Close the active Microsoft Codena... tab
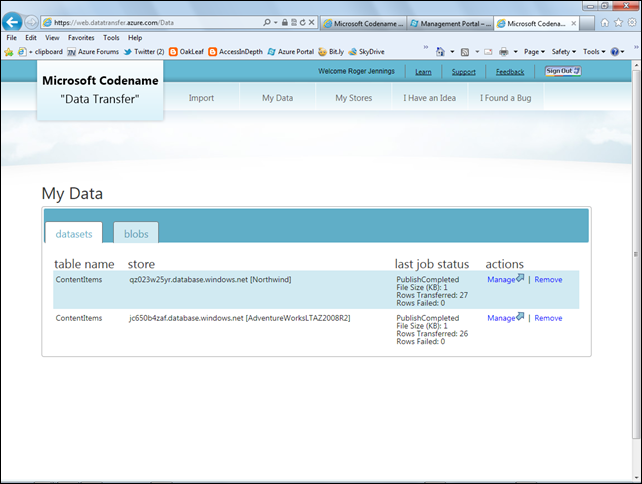Image resolution: width=642 pixels, height=484 pixels. tap(574, 23)
